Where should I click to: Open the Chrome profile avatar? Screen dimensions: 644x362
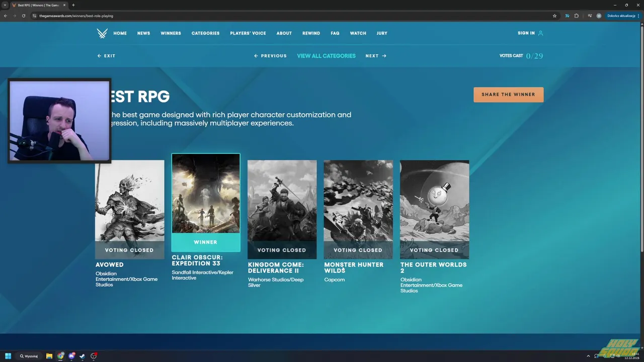pyautogui.click(x=599, y=16)
